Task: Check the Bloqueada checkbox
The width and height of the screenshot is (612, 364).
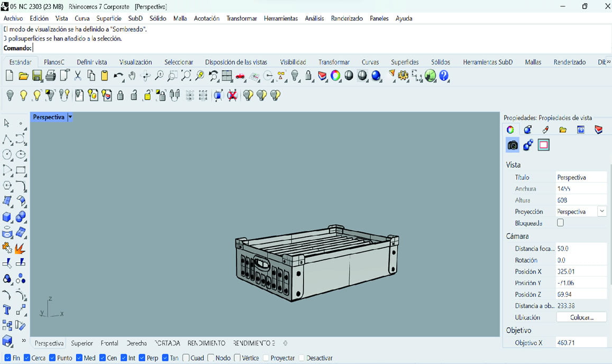Action: click(x=561, y=223)
